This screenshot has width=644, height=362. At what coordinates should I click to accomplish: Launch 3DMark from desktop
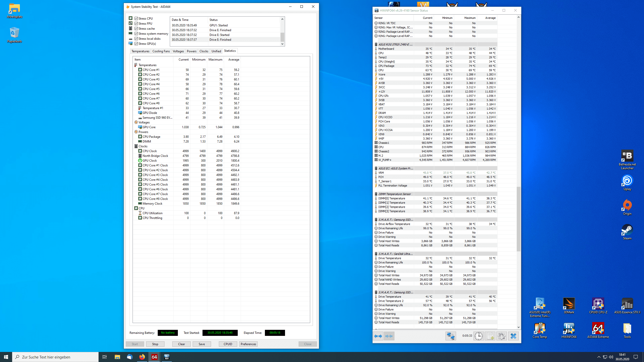tap(569, 306)
